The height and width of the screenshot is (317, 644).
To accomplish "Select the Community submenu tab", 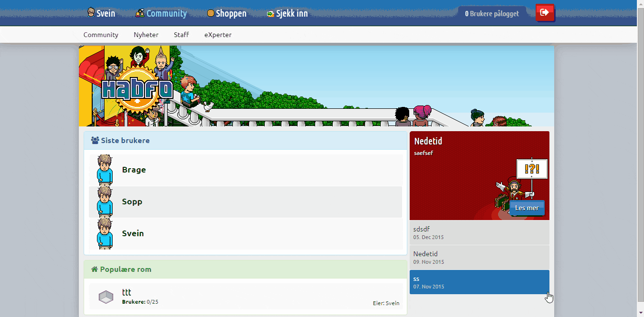I will (101, 35).
